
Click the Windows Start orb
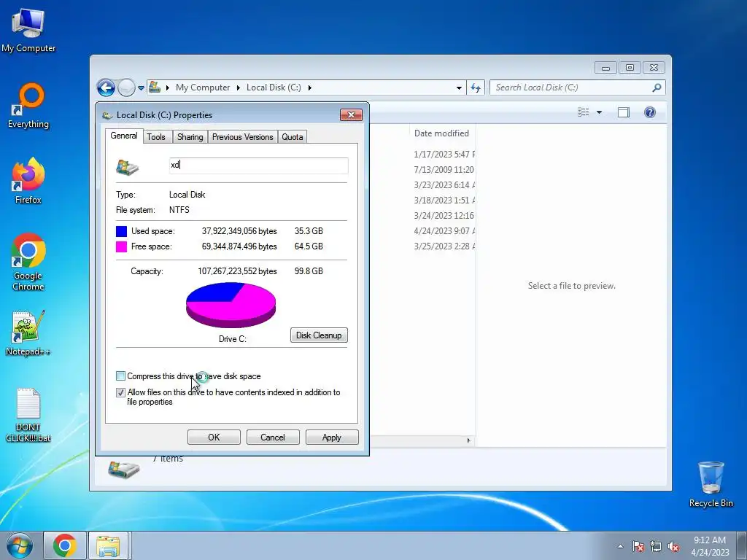(20, 545)
